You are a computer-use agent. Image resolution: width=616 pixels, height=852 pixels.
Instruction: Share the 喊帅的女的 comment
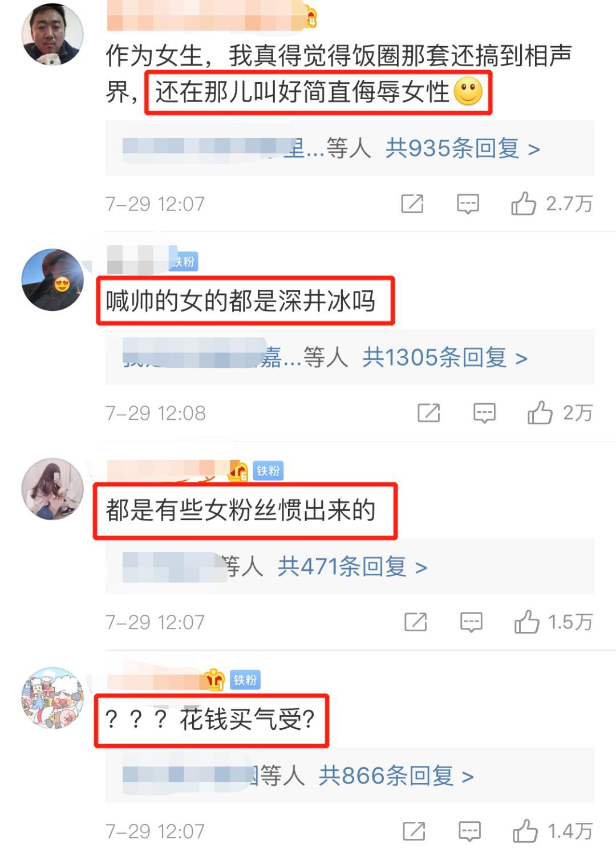pos(429,413)
